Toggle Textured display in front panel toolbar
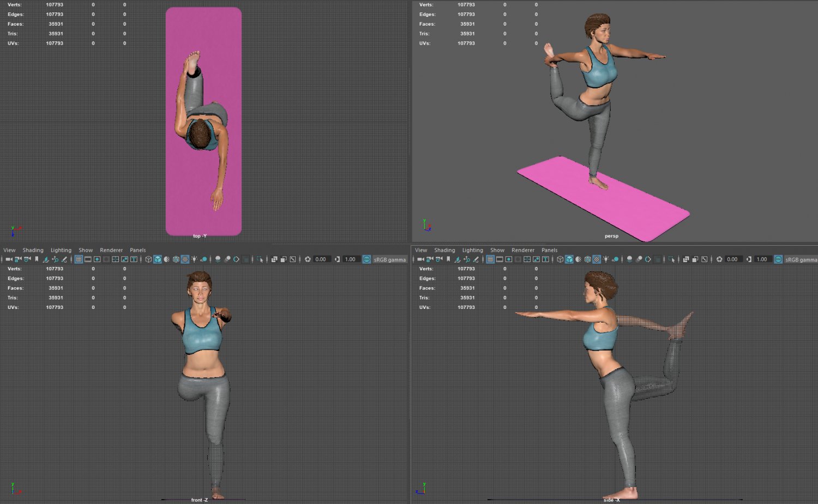This screenshot has height=504, width=818. click(185, 259)
